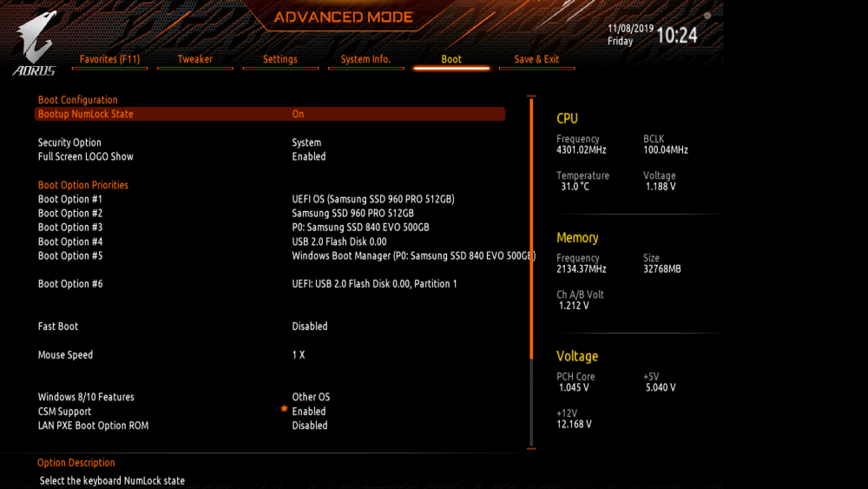
Task: Click +12V 12.168 V reading
Action: (574, 424)
